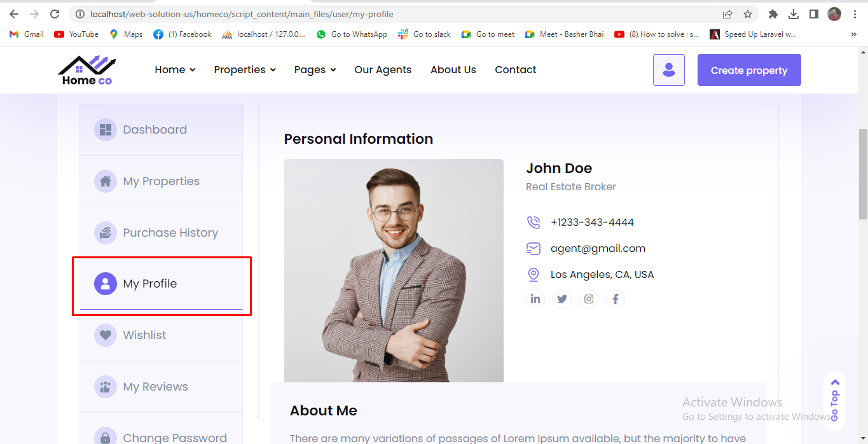Screen dimensions: 868x444
Task: Click the LinkedIn icon in the profile
Action: pyautogui.click(x=535, y=299)
